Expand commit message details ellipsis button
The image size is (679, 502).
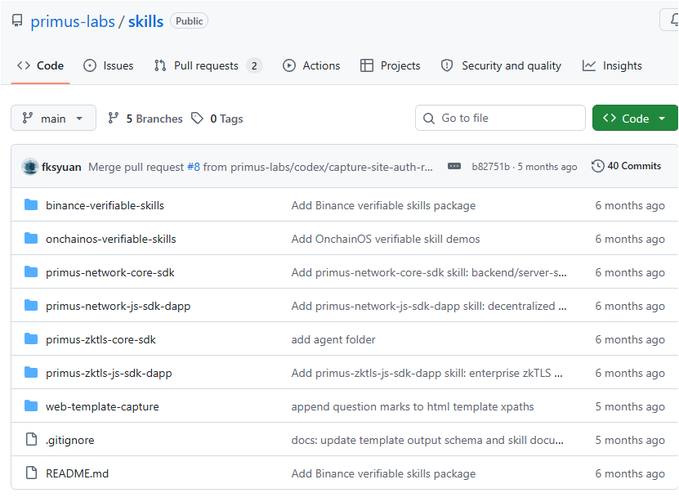pos(454,166)
